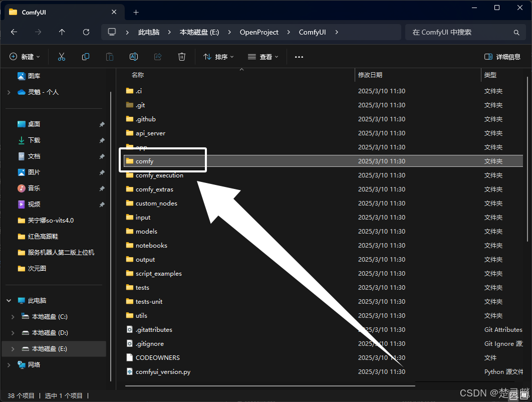The width and height of the screenshot is (532, 402).
Task: Click the computer monitor icon in address bar
Action: tap(112, 32)
